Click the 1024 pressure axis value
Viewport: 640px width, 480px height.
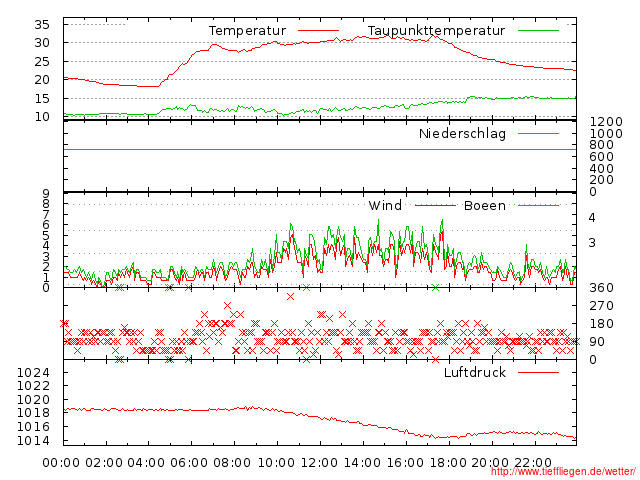pyautogui.click(x=33, y=372)
